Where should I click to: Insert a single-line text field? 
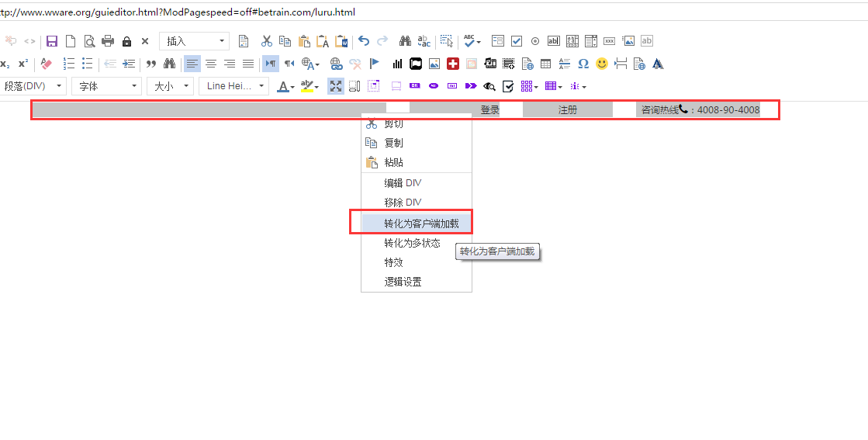click(x=554, y=41)
